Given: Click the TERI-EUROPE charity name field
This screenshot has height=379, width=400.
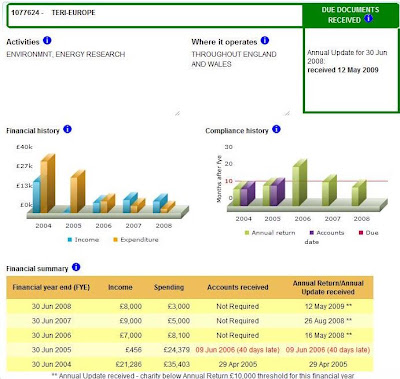Looking at the screenshot, I should 155,15.
